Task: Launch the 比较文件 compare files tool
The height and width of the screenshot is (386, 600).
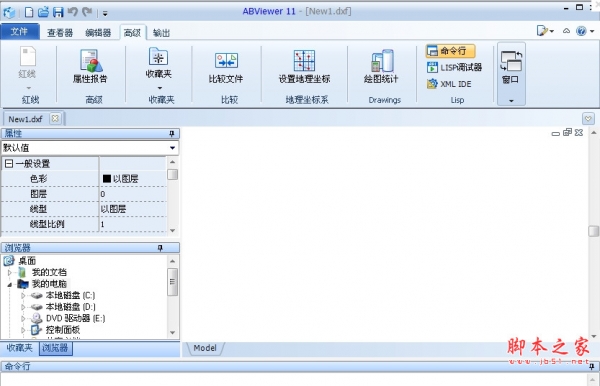Action: pos(226,67)
